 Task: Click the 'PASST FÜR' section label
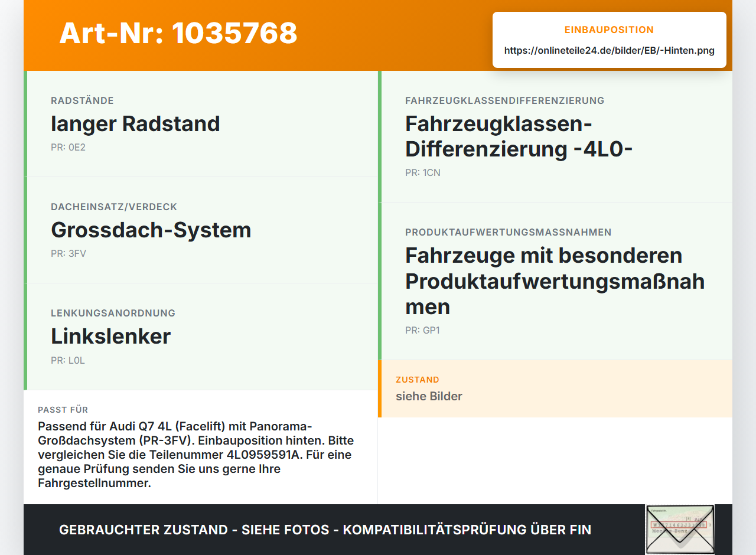63,410
